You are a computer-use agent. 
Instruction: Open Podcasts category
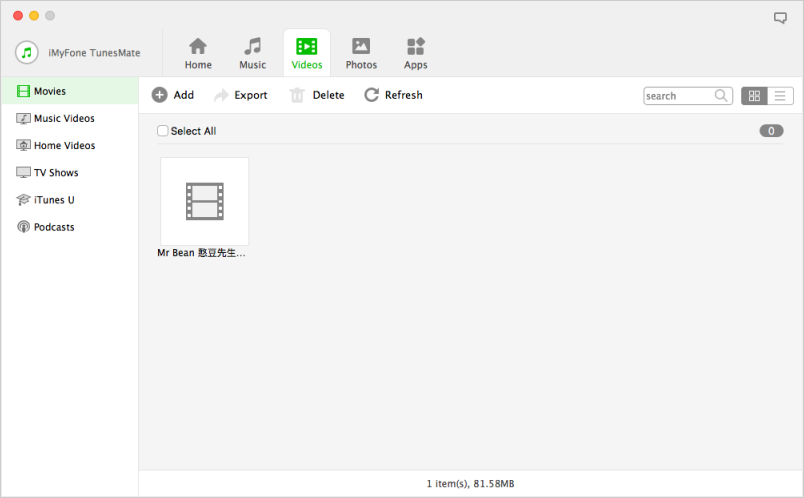[x=69, y=227]
